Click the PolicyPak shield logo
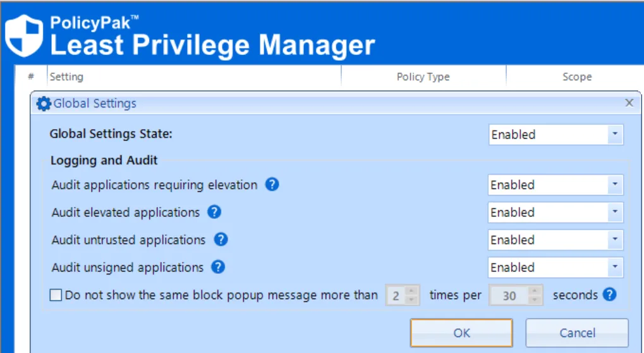Image resolution: width=644 pixels, height=353 pixels. [x=24, y=35]
